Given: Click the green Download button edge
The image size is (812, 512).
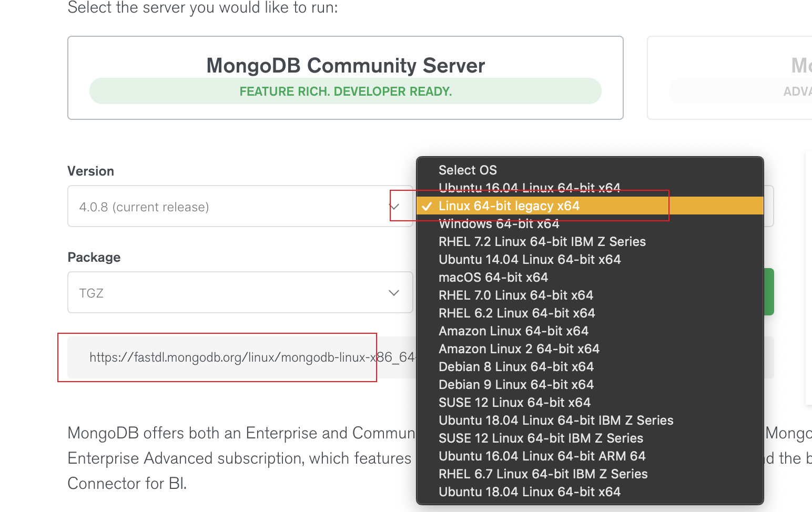Looking at the screenshot, I should pyautogui.click(x=768, y=292).
